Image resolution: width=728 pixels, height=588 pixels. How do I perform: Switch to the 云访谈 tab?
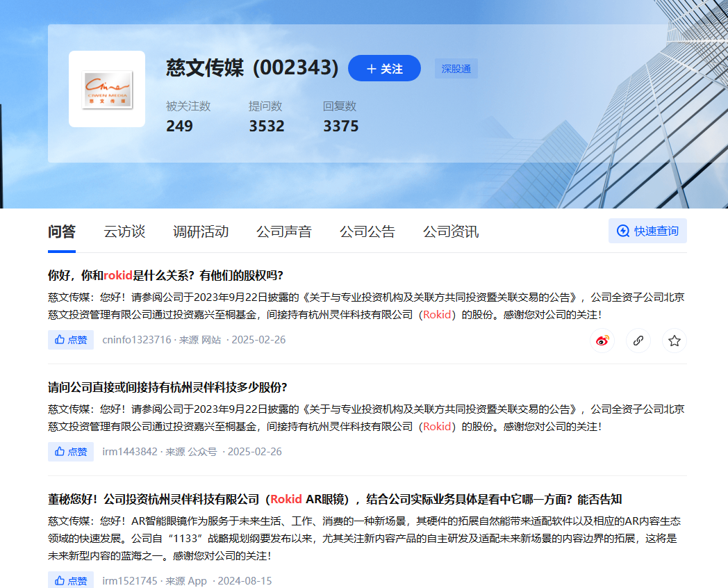click(124, 231)
